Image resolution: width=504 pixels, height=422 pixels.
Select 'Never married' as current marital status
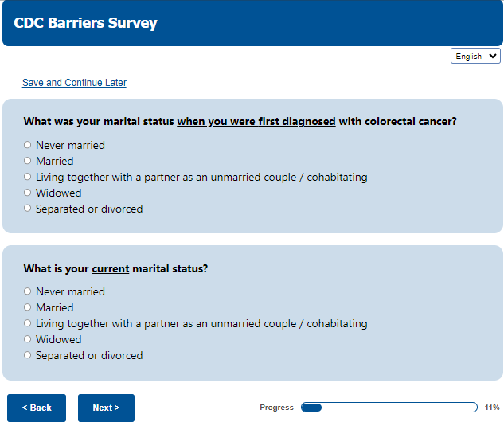(x=28, y=291)
